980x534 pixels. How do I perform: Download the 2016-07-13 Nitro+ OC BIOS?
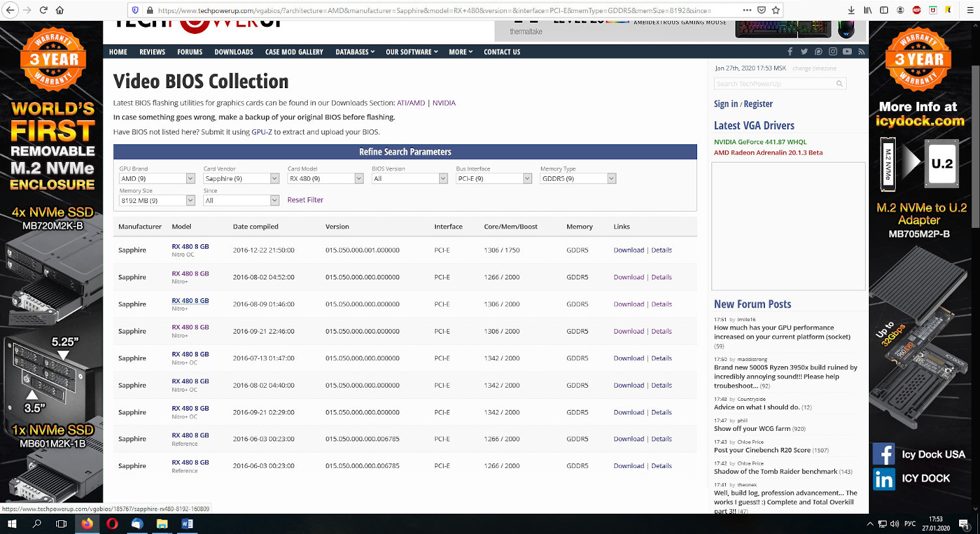click(629, 358)
